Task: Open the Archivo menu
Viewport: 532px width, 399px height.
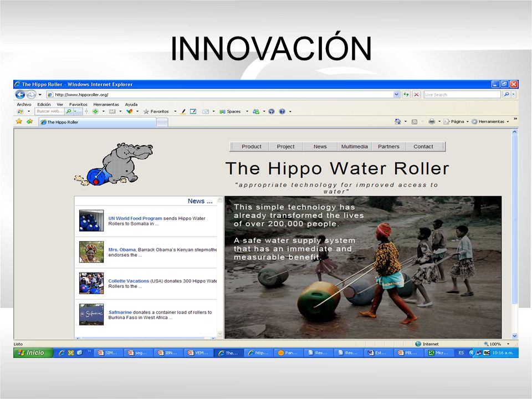Action: [24, 105]
